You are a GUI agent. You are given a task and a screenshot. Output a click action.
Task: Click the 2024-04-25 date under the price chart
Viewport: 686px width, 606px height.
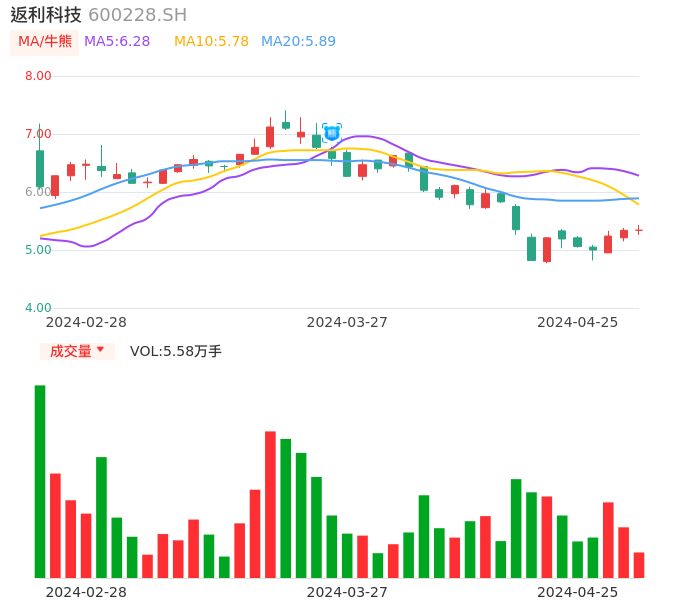(578, 322)
